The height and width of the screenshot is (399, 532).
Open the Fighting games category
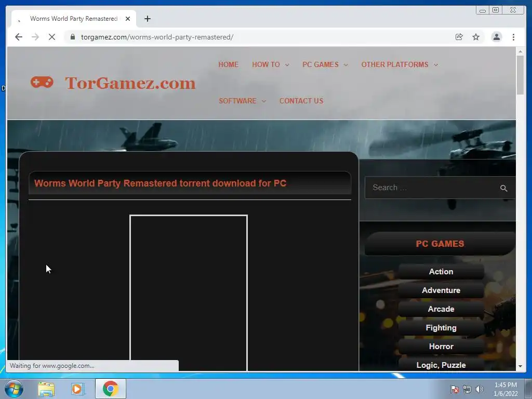point(441,328)
